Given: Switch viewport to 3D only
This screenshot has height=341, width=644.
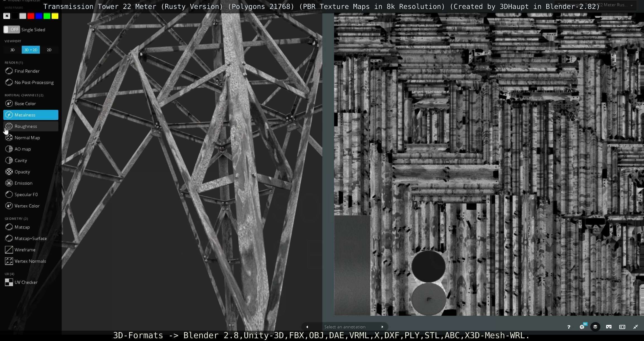Looking at the screenshot, I should pyautogui.click(x=12, y=50).
